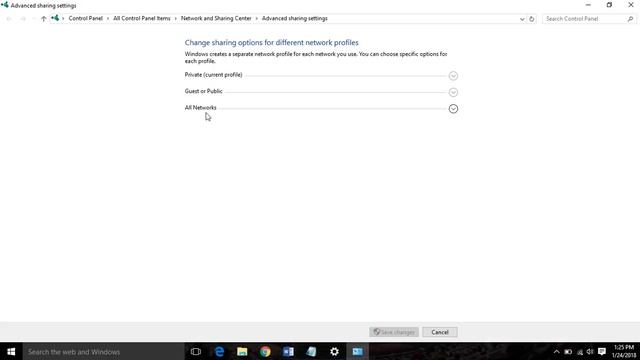Screen dimensions: 640x360
Task: Click the Private (current profile) label
Action: [x=213, y=75]
